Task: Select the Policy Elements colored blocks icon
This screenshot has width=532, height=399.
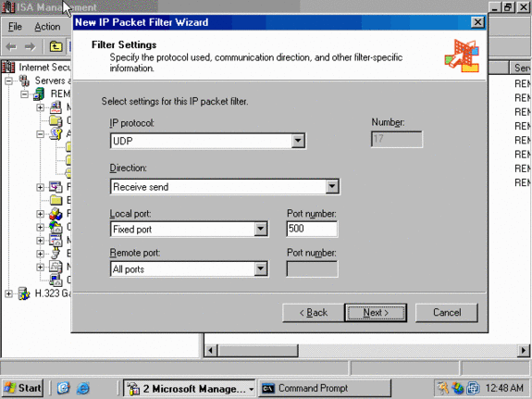Action: [56, 214]
